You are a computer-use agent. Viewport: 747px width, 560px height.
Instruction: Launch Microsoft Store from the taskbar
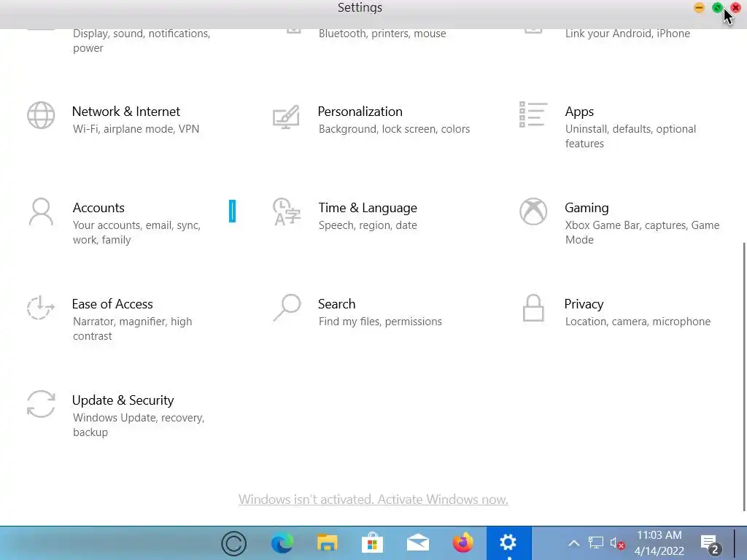click(373, 543)
